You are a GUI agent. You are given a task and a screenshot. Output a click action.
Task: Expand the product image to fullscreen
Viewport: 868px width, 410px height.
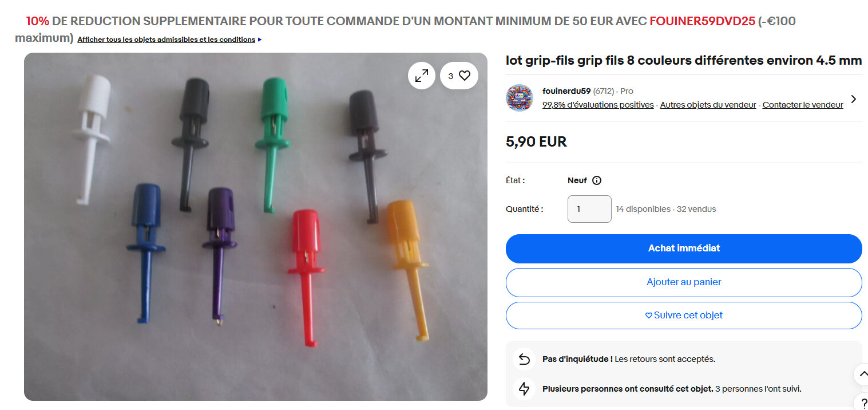click(x=422, y=76)
